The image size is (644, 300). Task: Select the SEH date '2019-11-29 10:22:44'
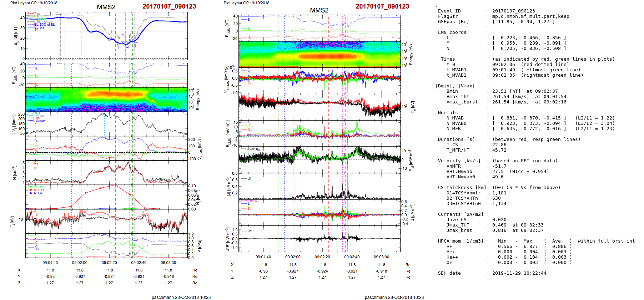519,273
